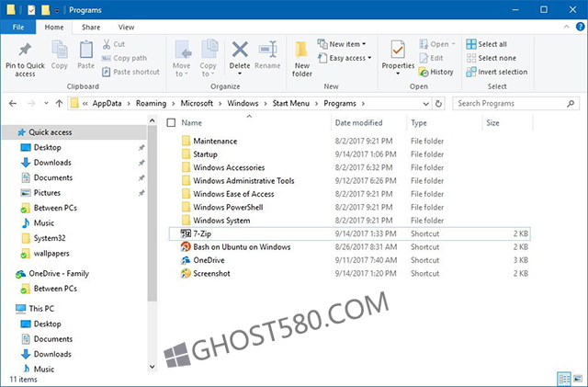Switch to the Share tab
588x387 pixels.
[91, 27]
